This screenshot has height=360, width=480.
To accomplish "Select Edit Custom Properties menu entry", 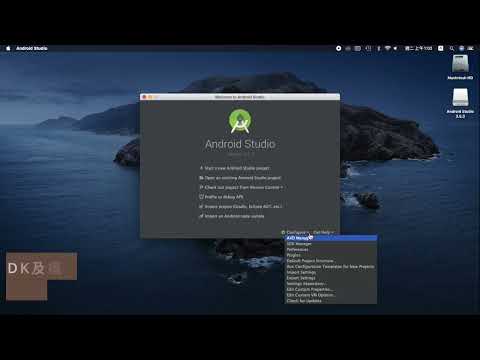I will coord(331,289).
